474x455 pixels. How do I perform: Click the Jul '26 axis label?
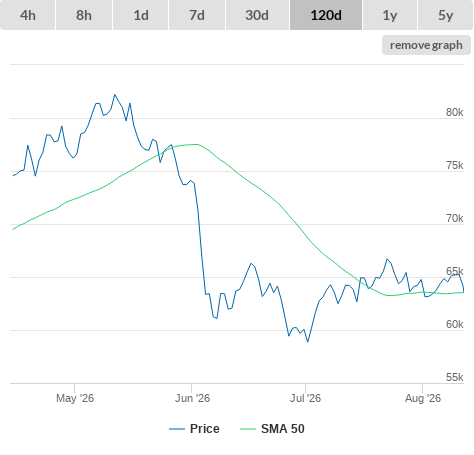(305, 398)
